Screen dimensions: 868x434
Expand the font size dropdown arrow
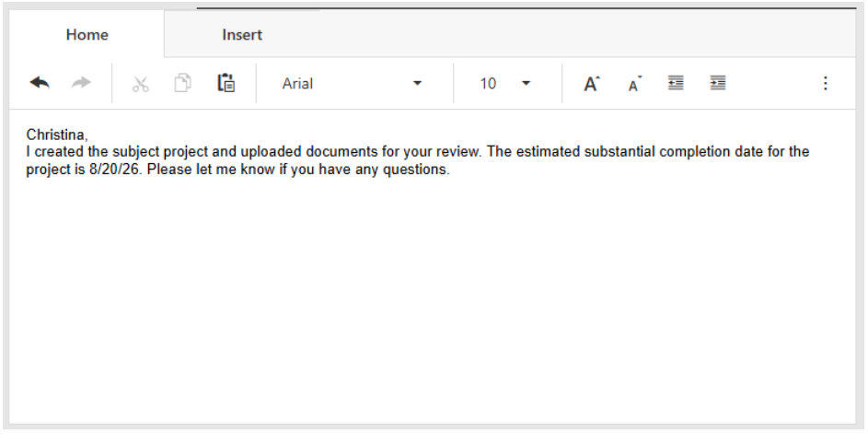(x=527, y=84)
